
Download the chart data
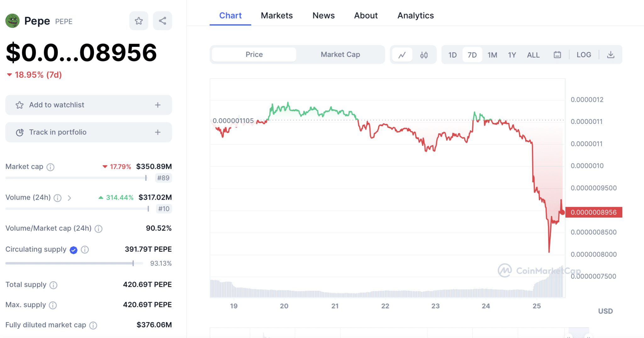click(x=611, y=55)
